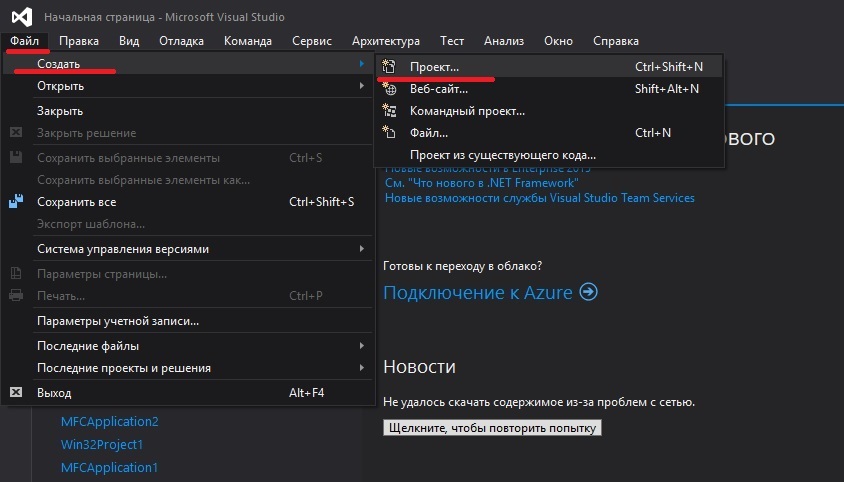Expand the Создать submenu arrow

click(362, 64)
